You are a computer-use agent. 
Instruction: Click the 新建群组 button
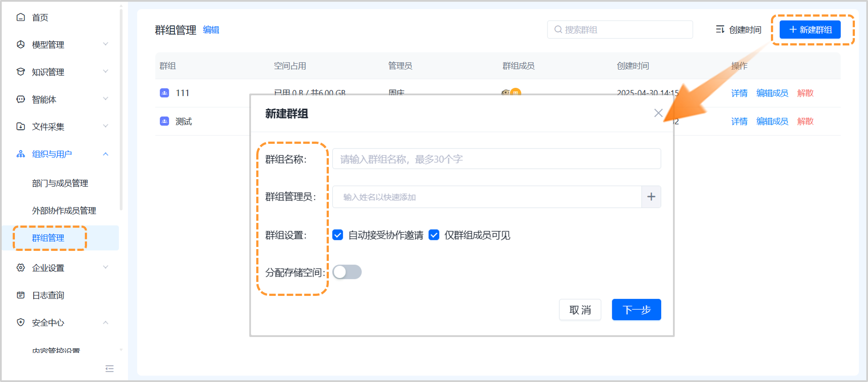[810, 30]
